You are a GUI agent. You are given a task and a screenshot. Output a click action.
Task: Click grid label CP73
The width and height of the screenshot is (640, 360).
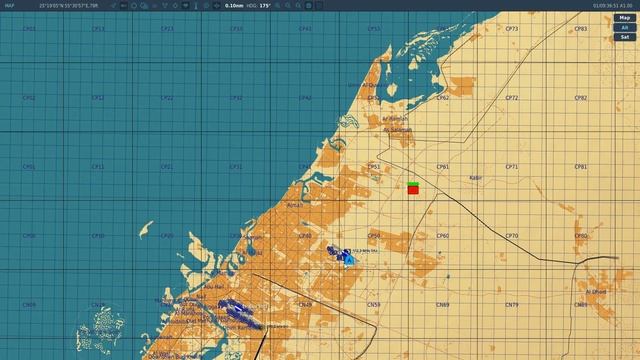[511, 29]
